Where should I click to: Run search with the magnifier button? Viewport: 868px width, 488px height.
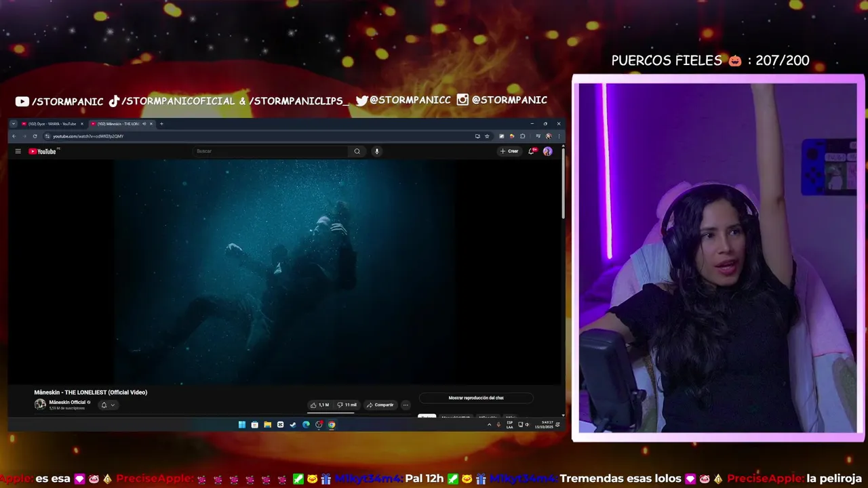coord(357,151)
